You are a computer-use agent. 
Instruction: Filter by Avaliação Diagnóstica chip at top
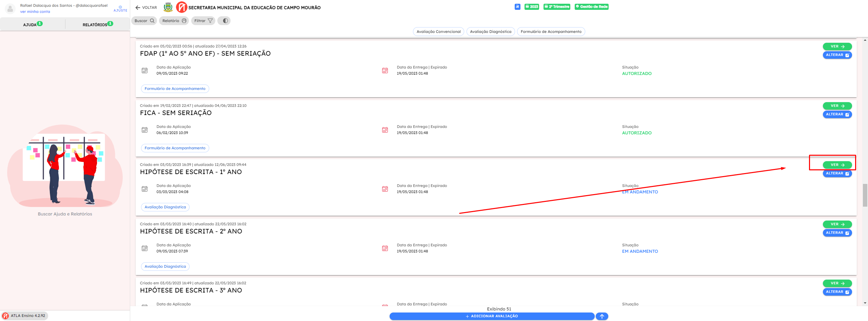[491, 32]
